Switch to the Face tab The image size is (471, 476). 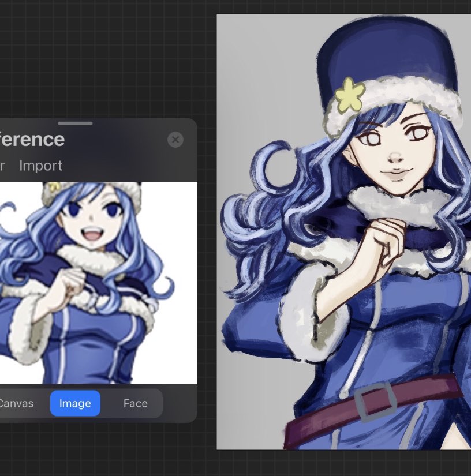pyautogui.click(x=136, y=403)
